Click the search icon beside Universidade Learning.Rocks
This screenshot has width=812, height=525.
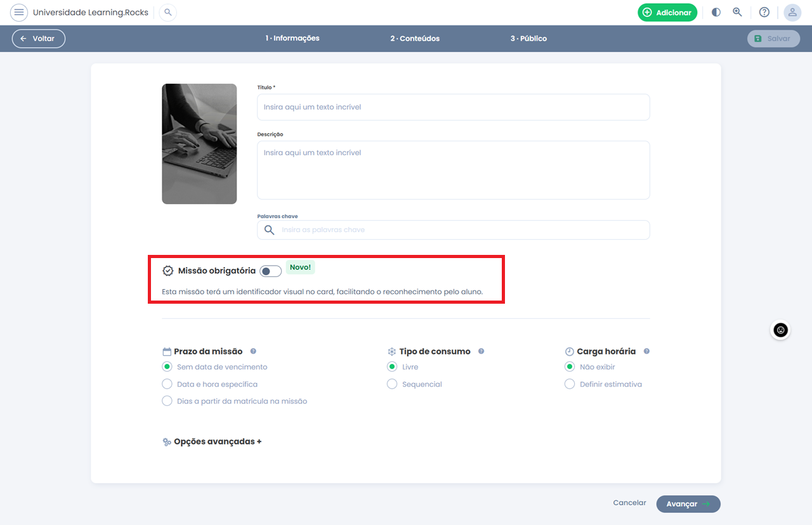167,12
